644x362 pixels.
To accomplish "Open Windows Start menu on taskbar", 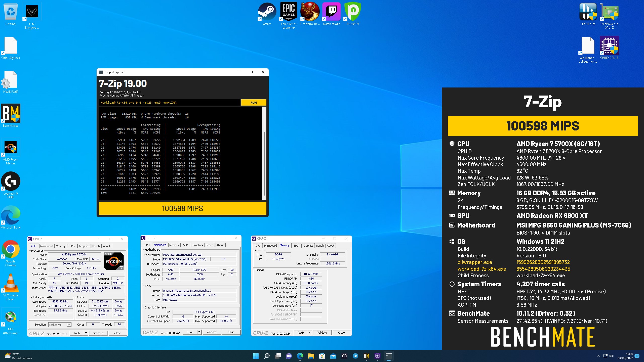I will (x=256, y=356).
